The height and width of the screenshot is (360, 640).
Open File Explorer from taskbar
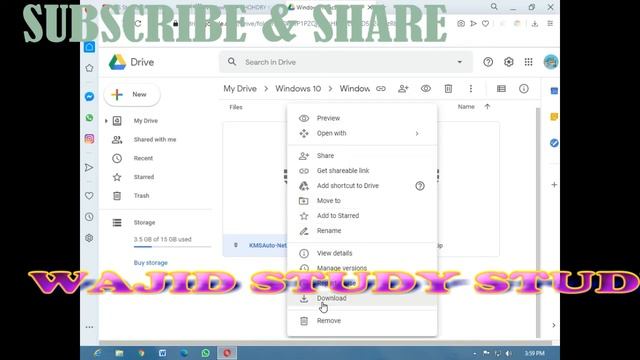(119, 353)
